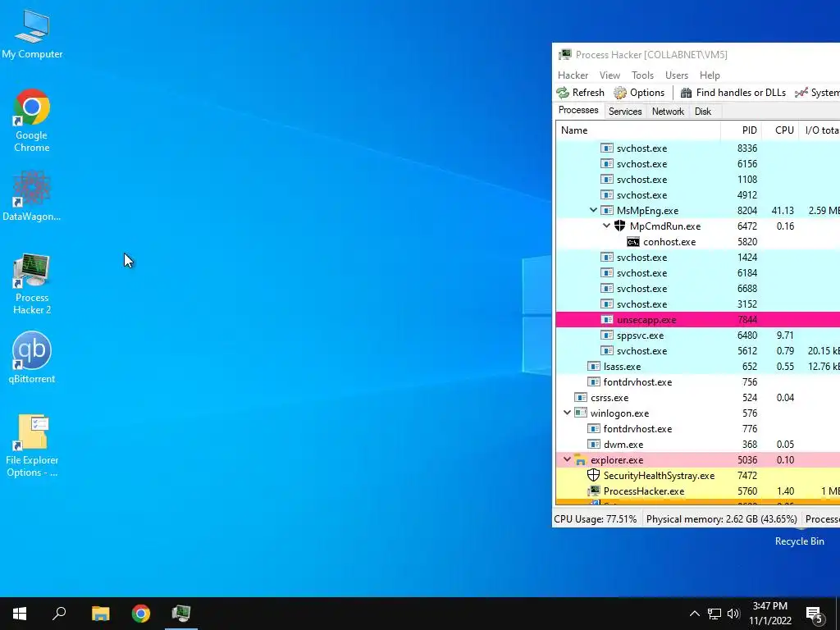This screenshot has height=630, width=840.
Task: Collapse the winlogon.exe process tree
Action: (x=567, y=413)
